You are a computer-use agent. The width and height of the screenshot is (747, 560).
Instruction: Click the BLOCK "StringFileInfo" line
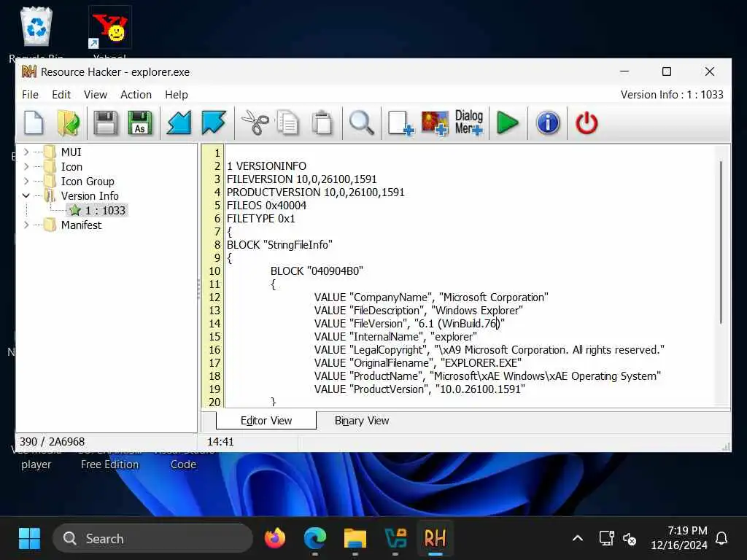[279, 245]
